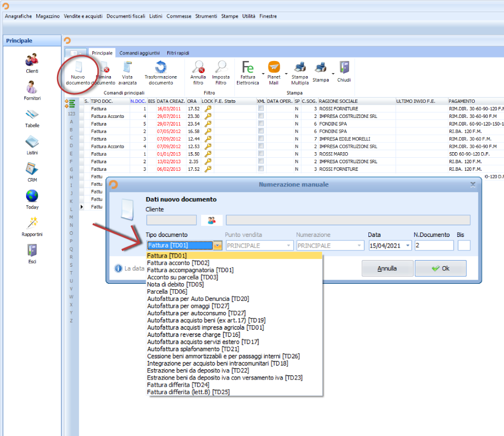Viewport: 504px width, 436px height.
Task: Toggle XML checkbox for 13/02/2013 row
Action: tap(261, 161)
